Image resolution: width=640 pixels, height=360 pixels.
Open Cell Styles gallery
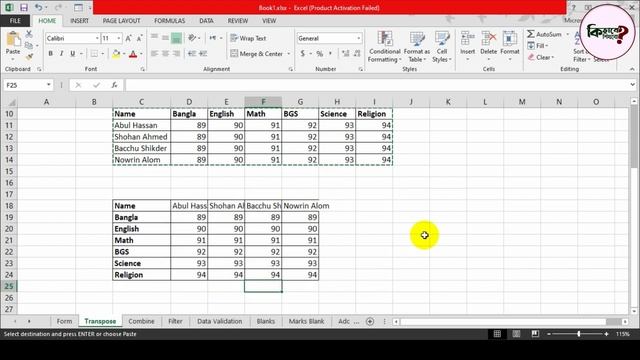click(442, 47)
